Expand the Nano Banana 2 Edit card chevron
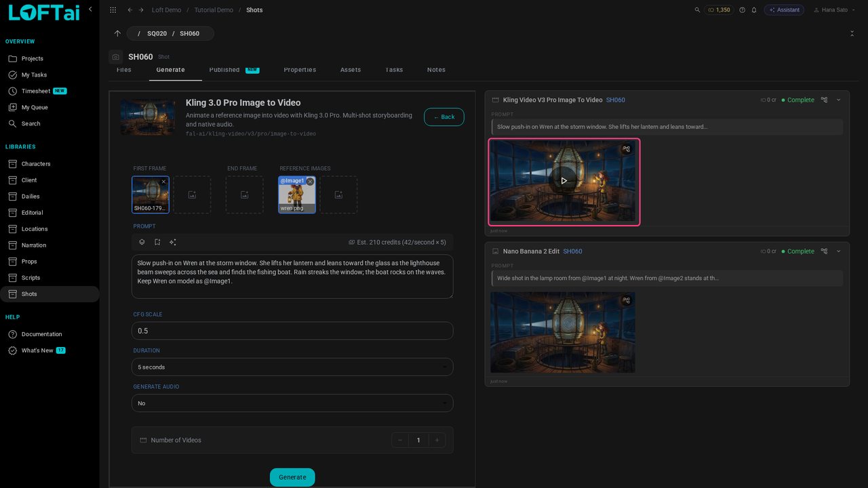This screenshot has width=868, height=488. (x=838, y=251)
